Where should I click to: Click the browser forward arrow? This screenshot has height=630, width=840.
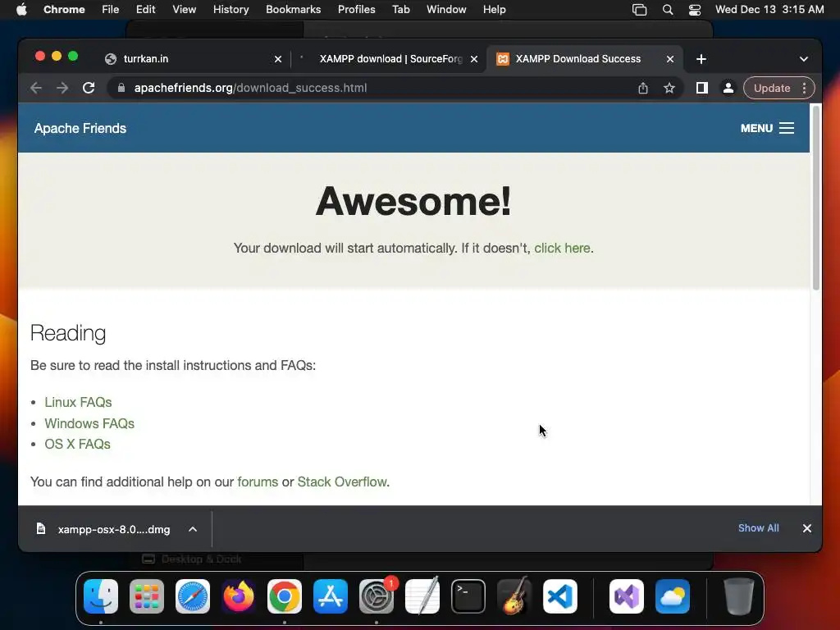tap(62, 88)
